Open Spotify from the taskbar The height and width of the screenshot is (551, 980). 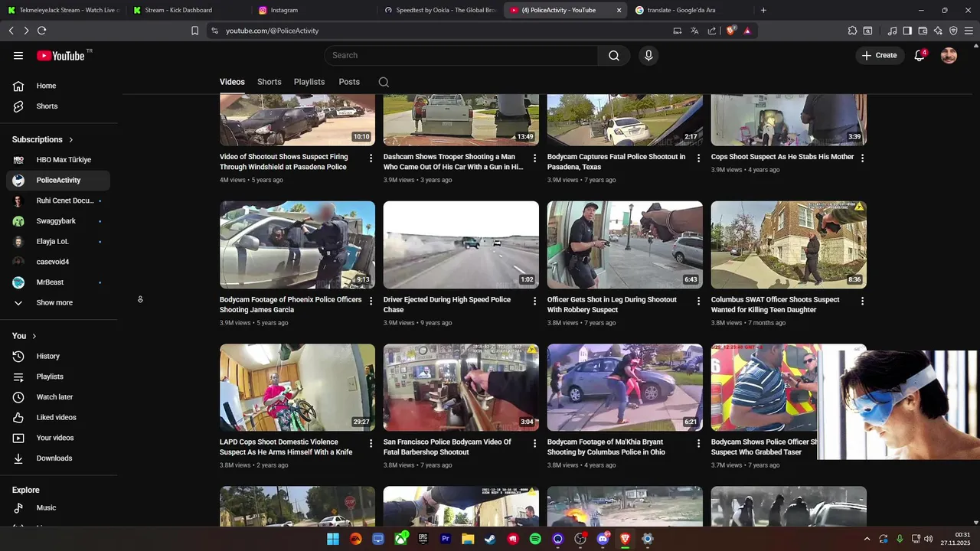535,539
